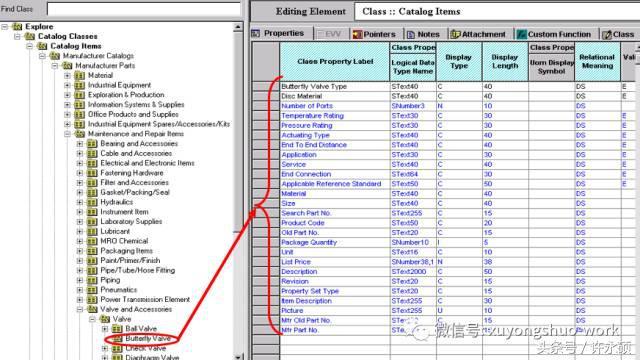Expand the Bearing and Accessories node
This screenshot has height=360, width=640.
point(80,144)
